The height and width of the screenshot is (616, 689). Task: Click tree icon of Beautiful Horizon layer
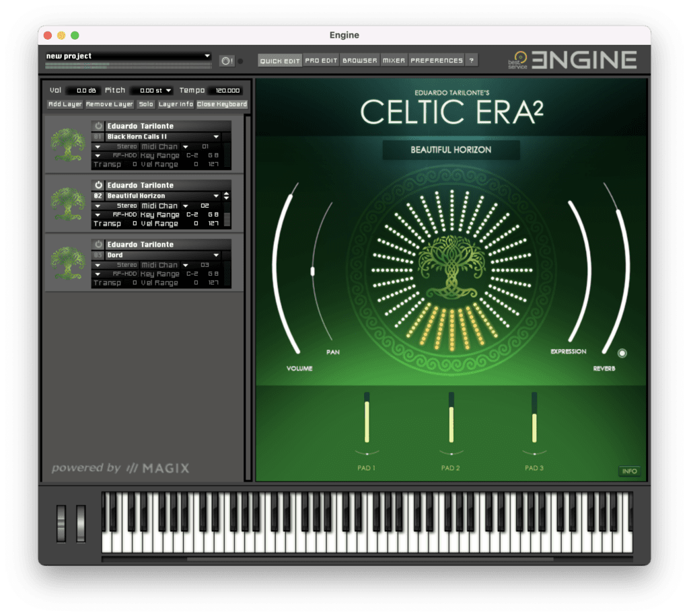click(x=68, y=203)
